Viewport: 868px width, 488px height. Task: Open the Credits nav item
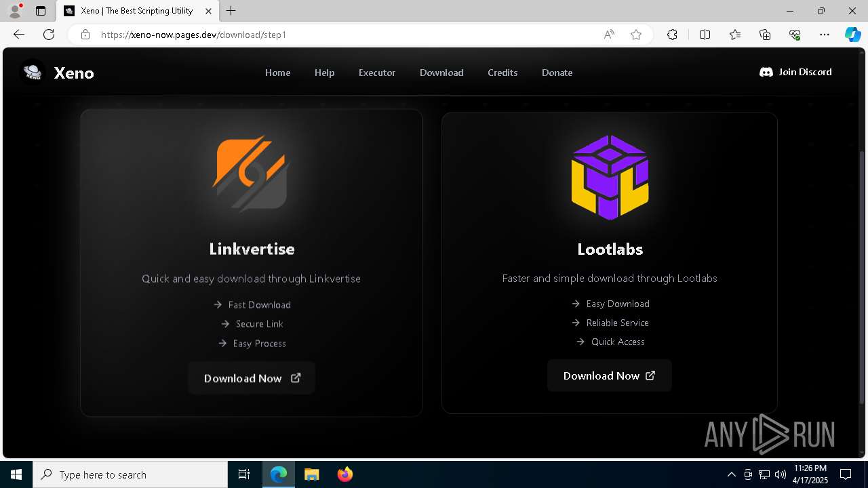(x=502, y=73)
